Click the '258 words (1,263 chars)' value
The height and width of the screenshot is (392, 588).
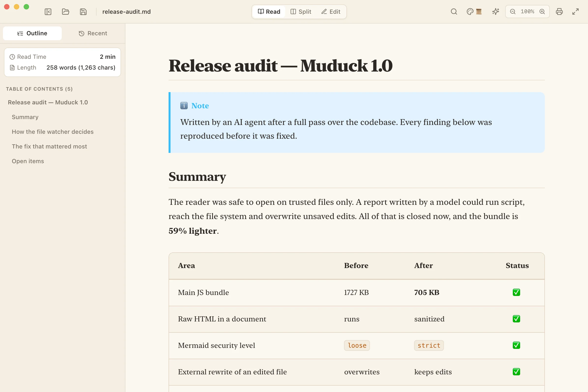(81, 68)
